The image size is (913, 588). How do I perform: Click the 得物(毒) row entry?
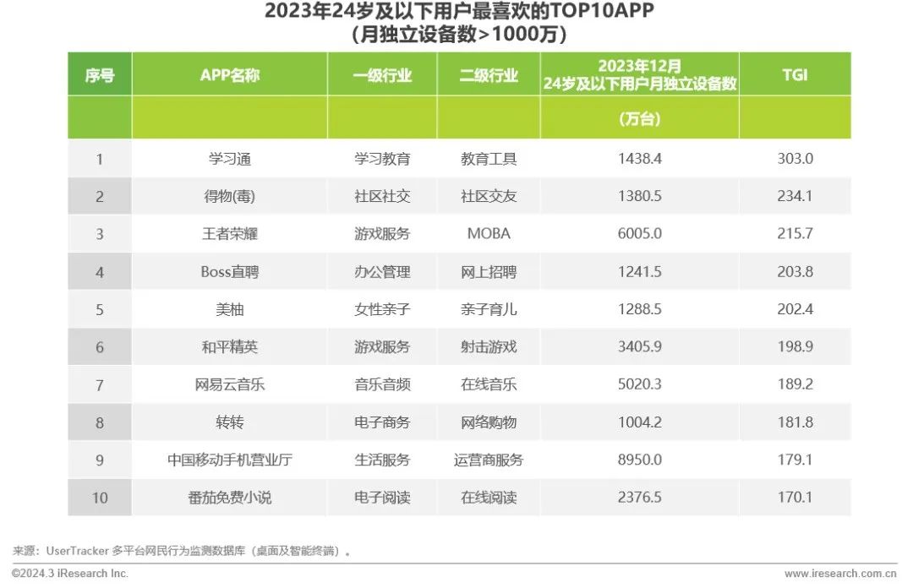click(229, 195)
